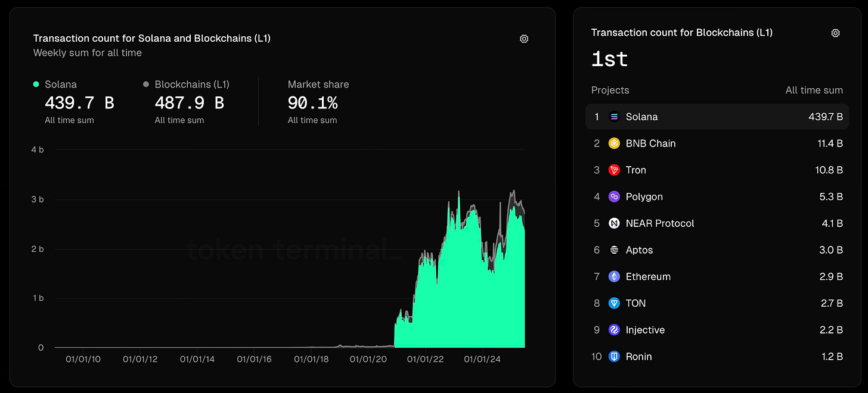Open the Injective project name
The image size is (868, 393).
point(646,330)
